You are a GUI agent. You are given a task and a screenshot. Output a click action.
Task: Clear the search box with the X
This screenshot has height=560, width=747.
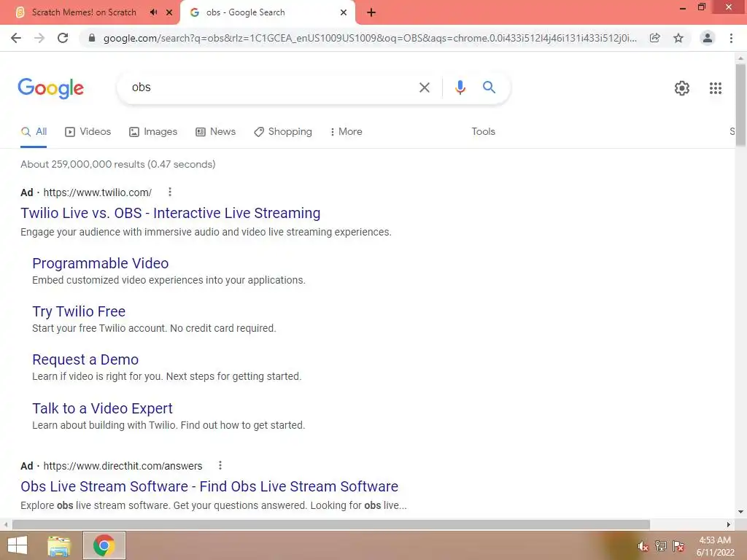424,87
